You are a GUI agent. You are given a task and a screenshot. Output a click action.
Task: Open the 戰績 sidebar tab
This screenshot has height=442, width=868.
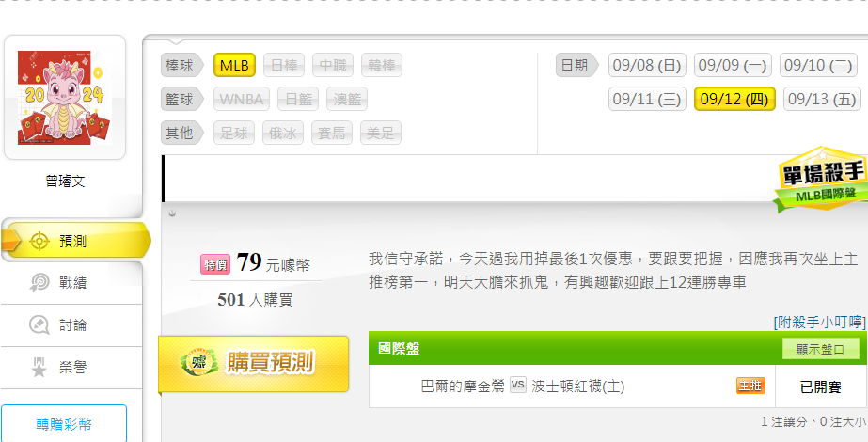71,283
